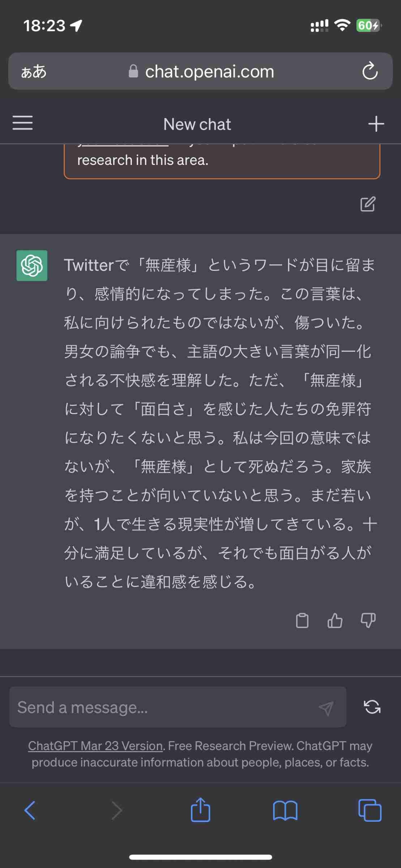Go back to the previous page

30,810
